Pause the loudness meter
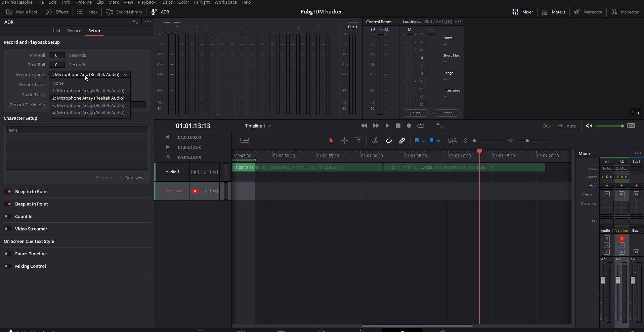Screen dimensions: 644x332 pyautogui.click(x=415, y=113)
